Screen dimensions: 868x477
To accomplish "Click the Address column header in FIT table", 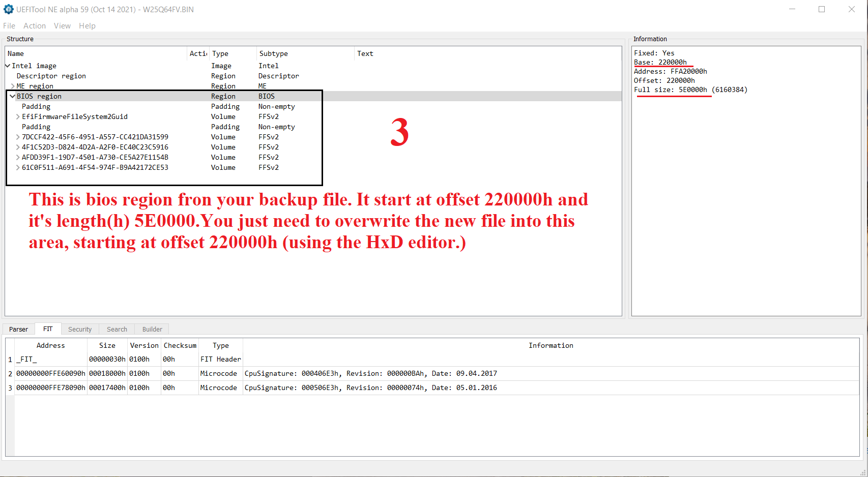I will click(x=51, y=345).
